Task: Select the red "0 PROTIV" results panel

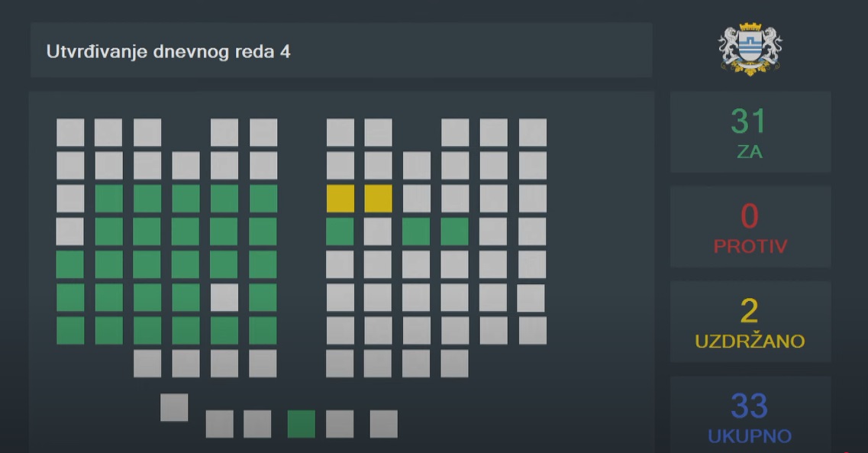Action: [x=750, y=227]
